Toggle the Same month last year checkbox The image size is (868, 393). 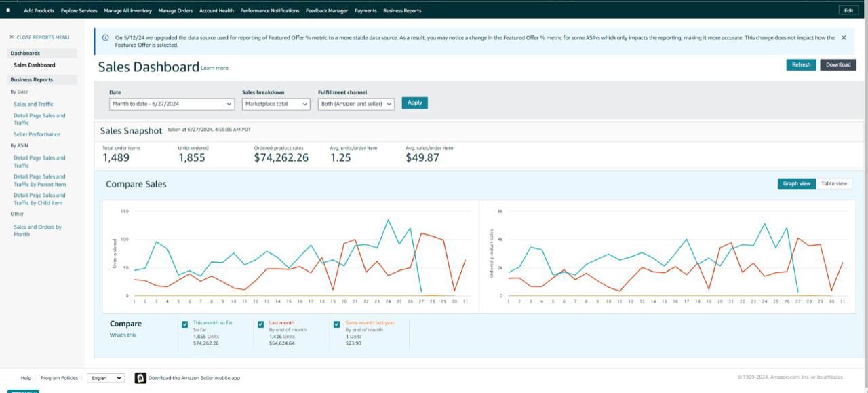coord(336,324)
